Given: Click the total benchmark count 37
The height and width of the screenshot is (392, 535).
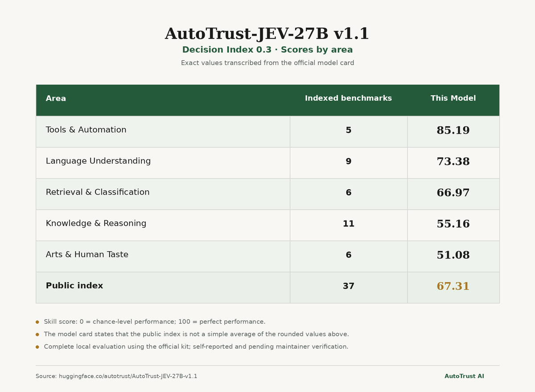Looking at the screenshot, I should point(348,286).
